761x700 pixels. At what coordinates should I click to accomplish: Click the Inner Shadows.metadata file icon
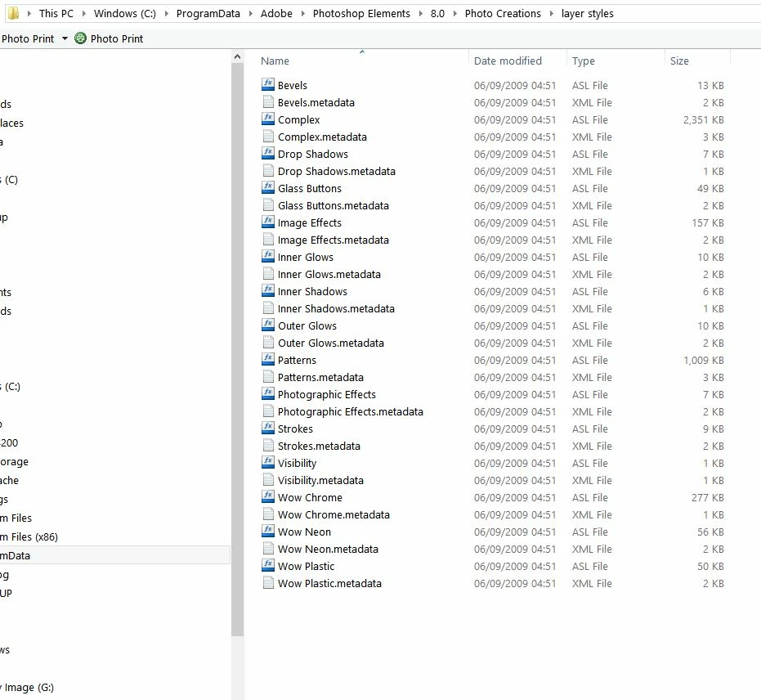pos(268,308)
